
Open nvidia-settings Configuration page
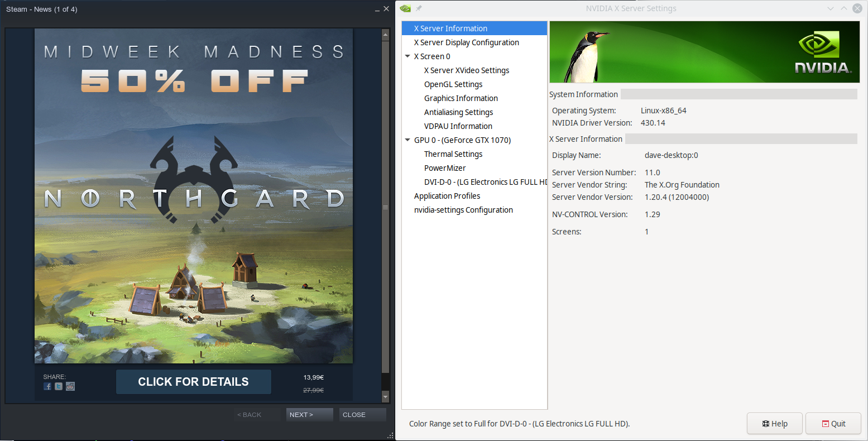(463, 210)
